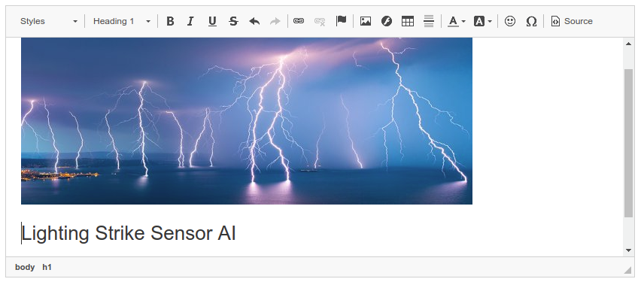Screen dimensions: 644x285
Task: Insert a smiley emoticon
Action: coord(509,21)
